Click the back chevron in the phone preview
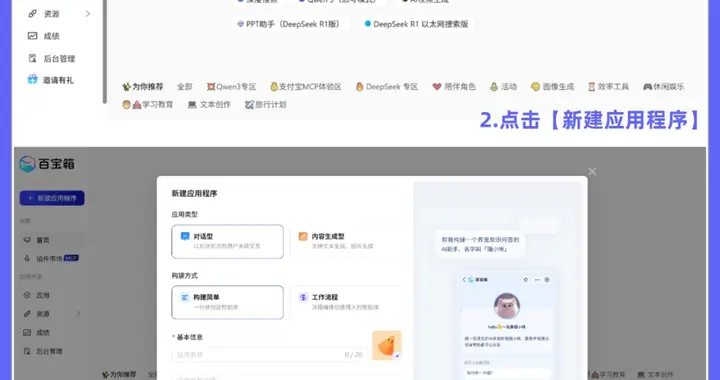Image resolution: width=720 pixels, height=380 pixels. [x=464, y=279]
